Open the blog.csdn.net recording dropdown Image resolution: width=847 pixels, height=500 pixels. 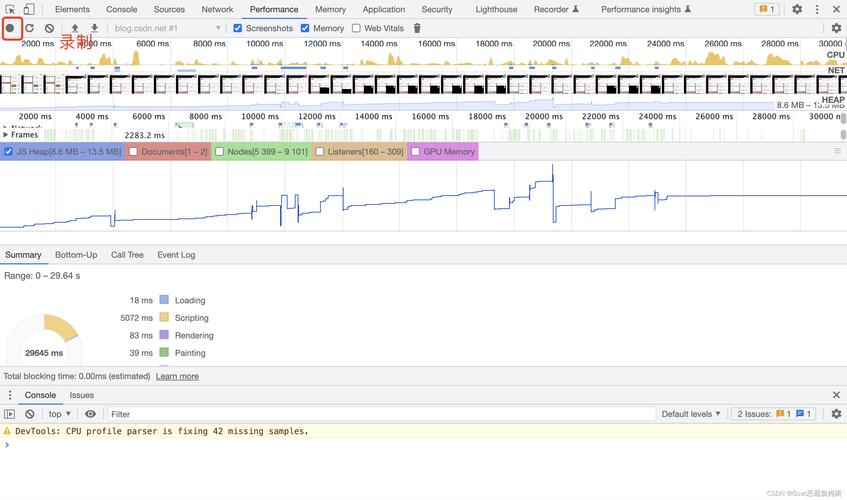166,28
